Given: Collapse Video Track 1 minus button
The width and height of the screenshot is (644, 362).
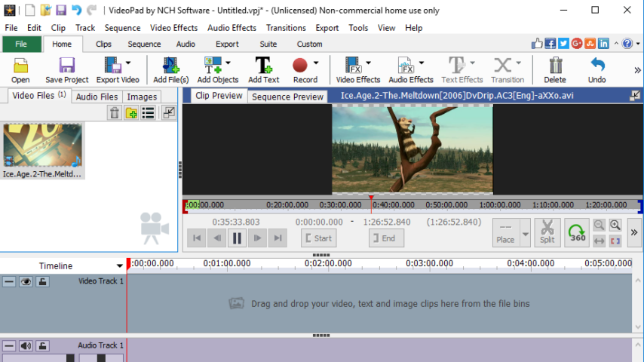Looking at the screenshot, I should [9, 281].
